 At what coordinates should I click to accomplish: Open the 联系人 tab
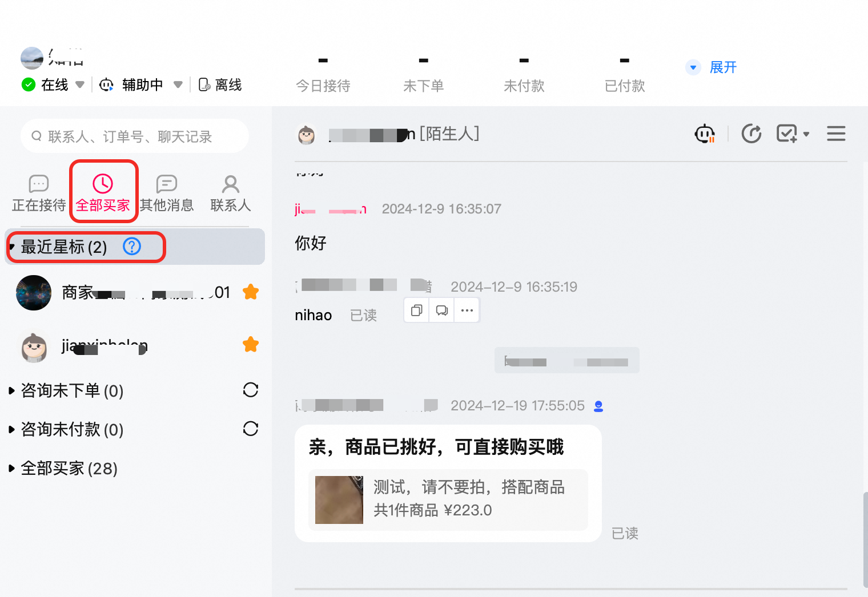231,193
